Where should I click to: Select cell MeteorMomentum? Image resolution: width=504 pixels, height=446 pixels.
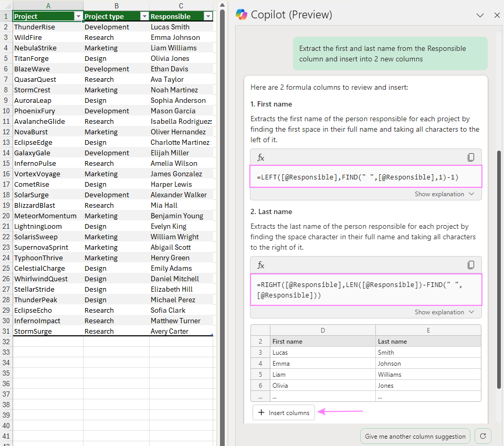tap(48, 216)
